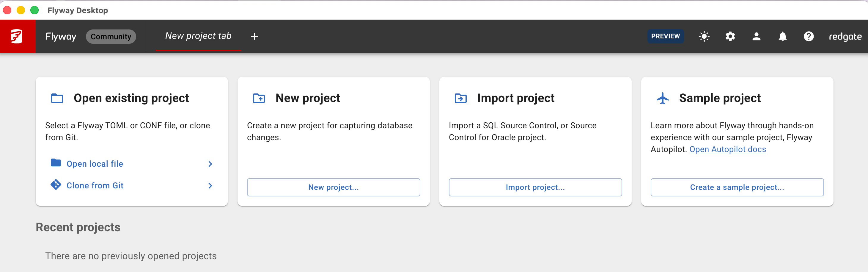Maximize the Flyway Desktop window
This screenshot has width=868, height=272.
(34, 10)
